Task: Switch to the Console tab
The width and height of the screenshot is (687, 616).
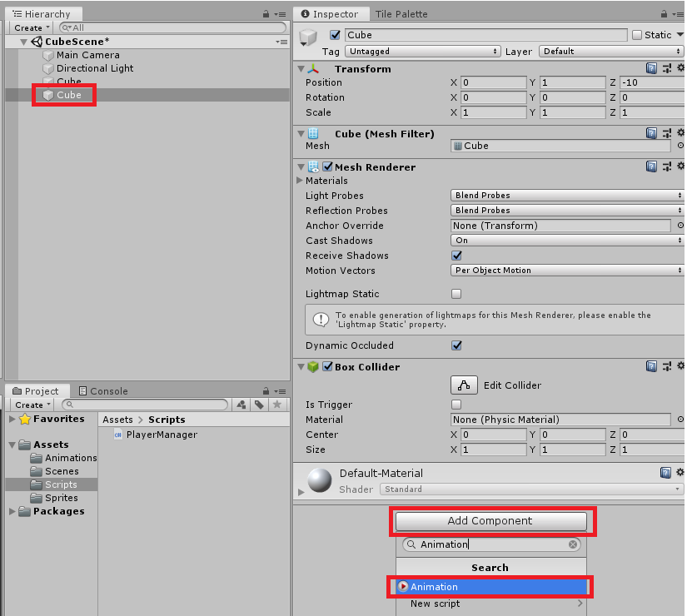Action: point(103,390)
